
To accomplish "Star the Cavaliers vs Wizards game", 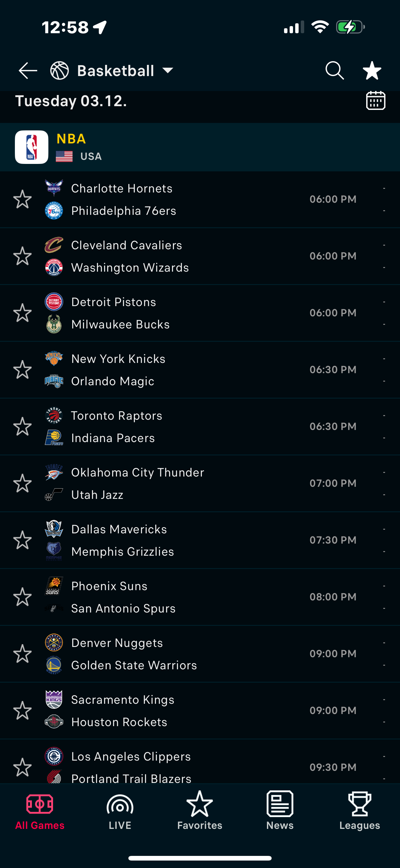I will coord(23,256).
